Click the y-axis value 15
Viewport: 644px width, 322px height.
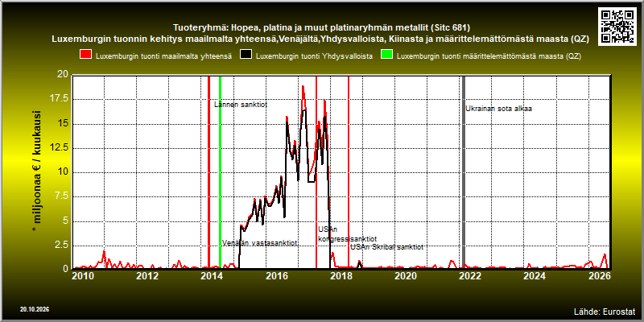[x=64, y=124]
